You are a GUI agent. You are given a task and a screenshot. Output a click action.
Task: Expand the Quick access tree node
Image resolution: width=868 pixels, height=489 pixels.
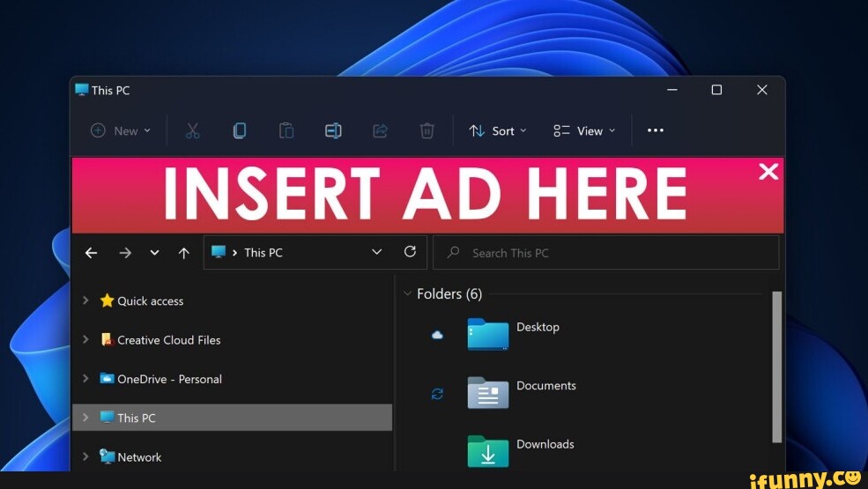(85, 300)
